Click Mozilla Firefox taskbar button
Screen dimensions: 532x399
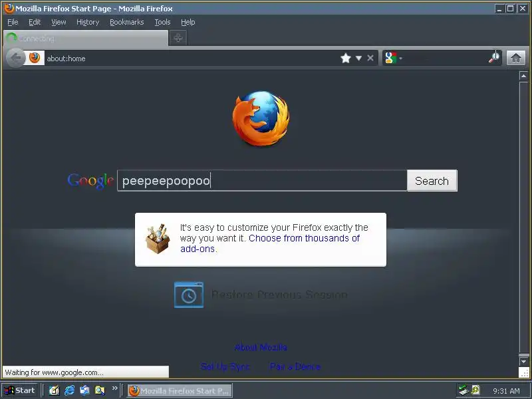pos(180,391)
